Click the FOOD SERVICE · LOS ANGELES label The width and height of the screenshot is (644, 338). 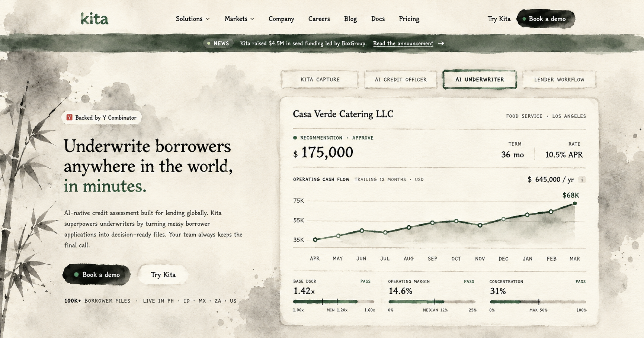click(546, 116)
